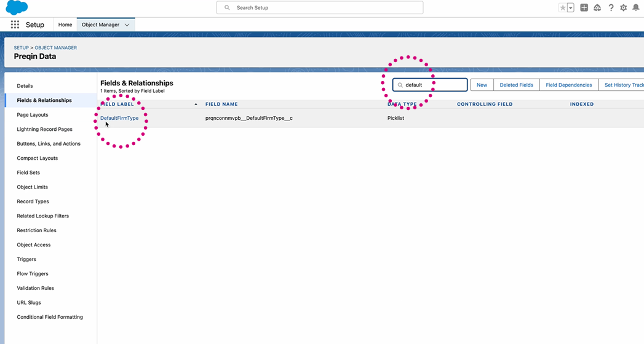The image size is (644, 344).
Task: Open Triggers in the sidebar
Action: coord(26,259)
